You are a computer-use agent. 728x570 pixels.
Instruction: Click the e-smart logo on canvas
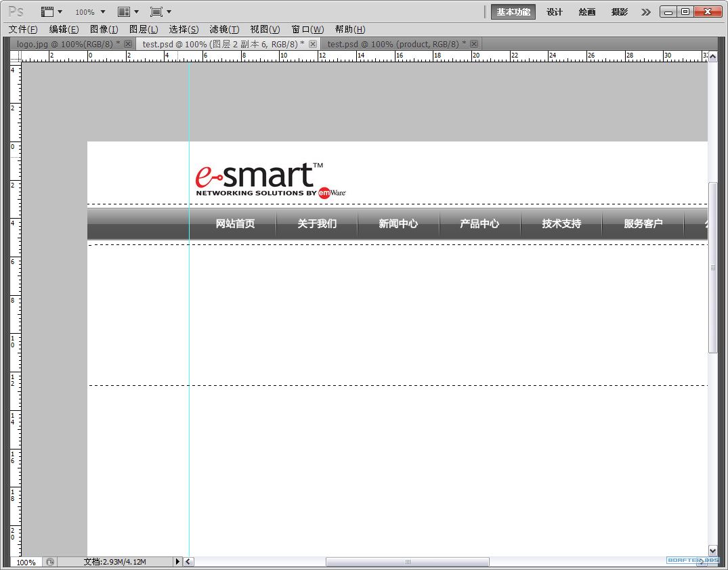pyautogui.click(x=271, y=180)
